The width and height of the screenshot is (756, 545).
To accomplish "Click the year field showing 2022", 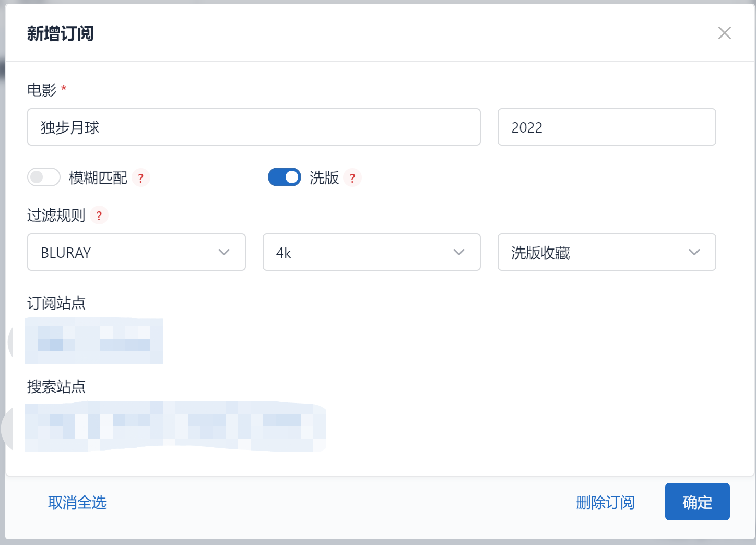I will 607,127.
